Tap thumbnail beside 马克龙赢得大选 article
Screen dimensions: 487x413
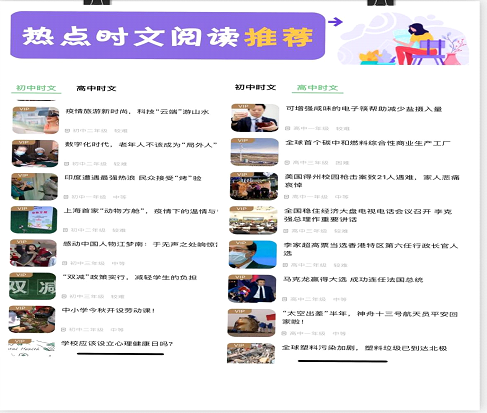pyautogui.click(x=252, y=288)
